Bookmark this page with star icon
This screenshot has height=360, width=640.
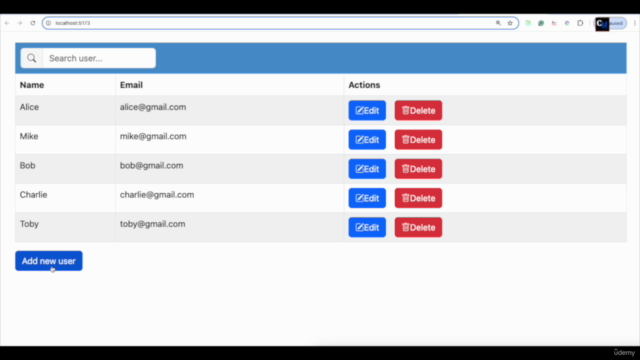[510, 23]
